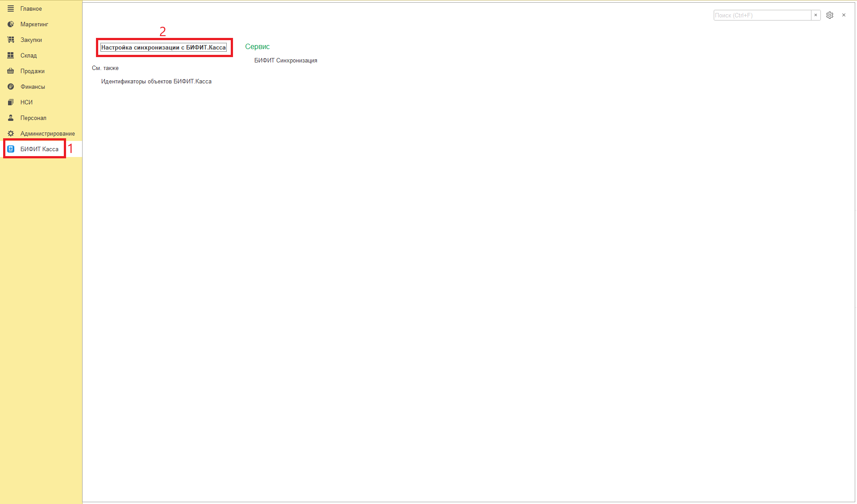Focus the Поиск (Ctrl+F) search field
Viewport: 857px width, 504px height.
(x=762, y=15)
